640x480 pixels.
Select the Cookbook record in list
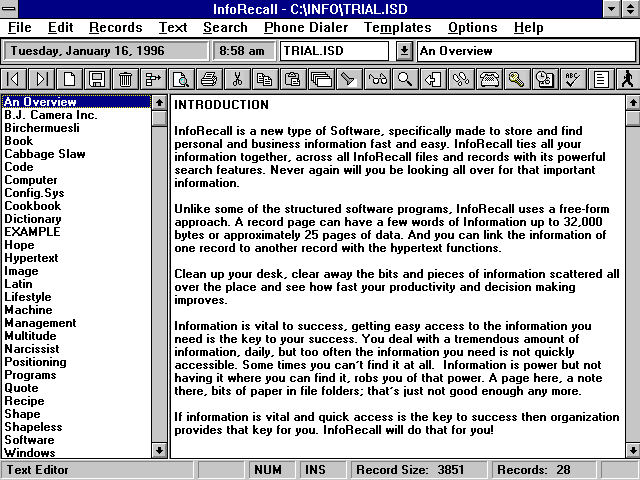pos(32,206)
